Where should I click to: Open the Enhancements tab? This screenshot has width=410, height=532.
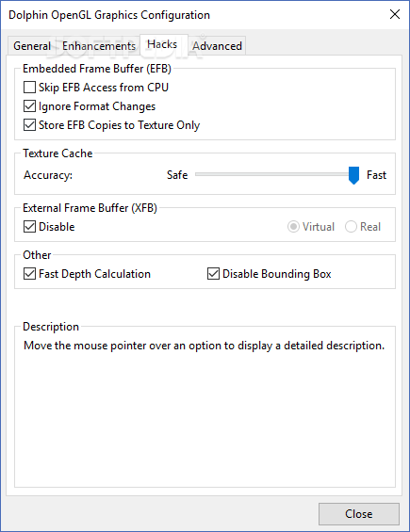click(99, 46)
